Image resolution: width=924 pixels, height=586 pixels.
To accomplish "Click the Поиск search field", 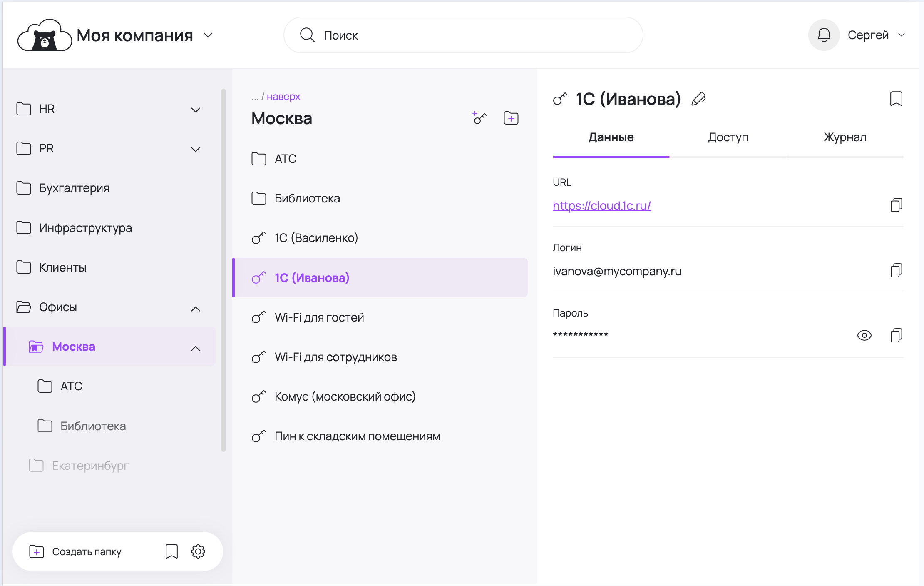I will tap(463, 35).
